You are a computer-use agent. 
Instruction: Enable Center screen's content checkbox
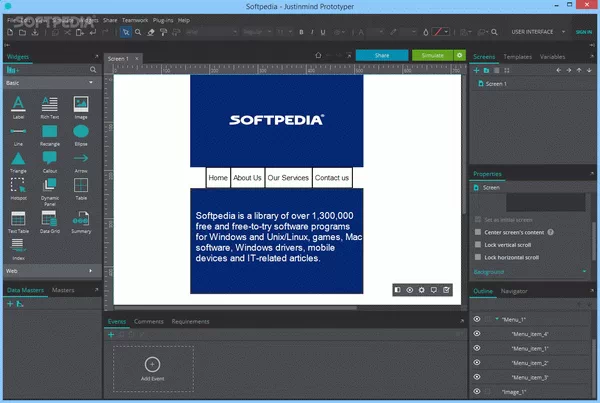tap(476, 232)
